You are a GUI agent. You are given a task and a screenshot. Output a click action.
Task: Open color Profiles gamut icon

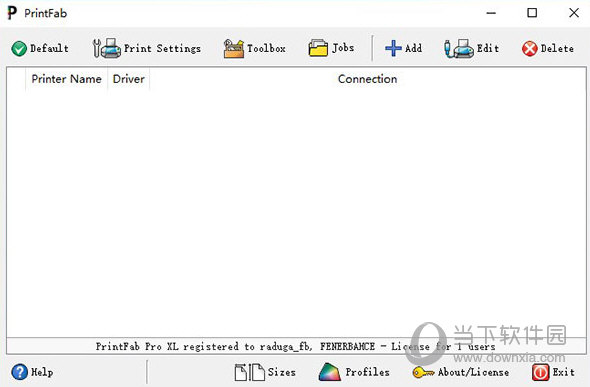point(329,372)
